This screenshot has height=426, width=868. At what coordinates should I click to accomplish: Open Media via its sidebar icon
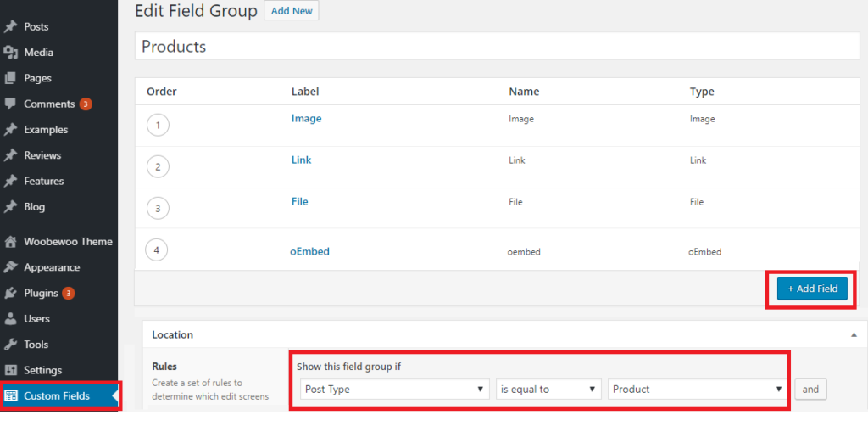click(10, 53)
